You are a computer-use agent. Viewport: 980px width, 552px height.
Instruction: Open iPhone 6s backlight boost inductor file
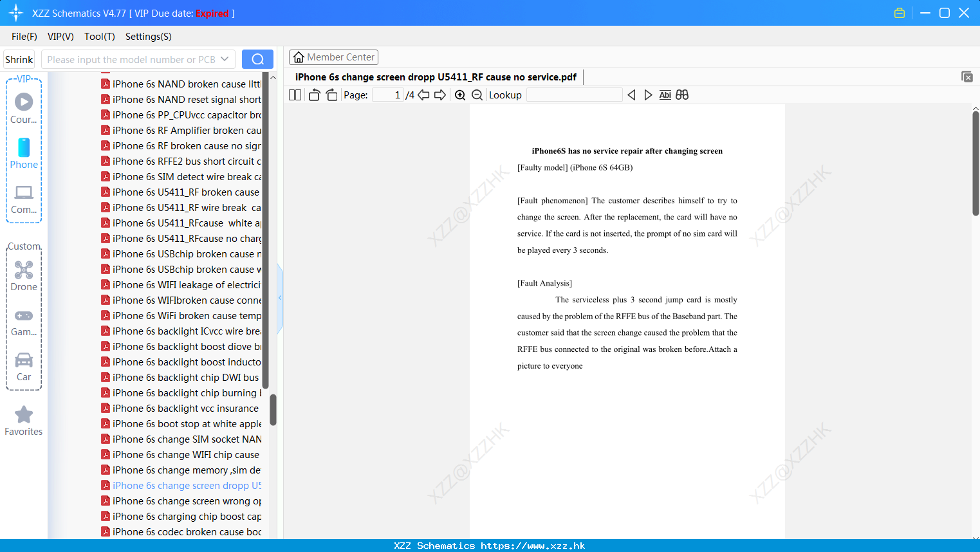(181, 362)
